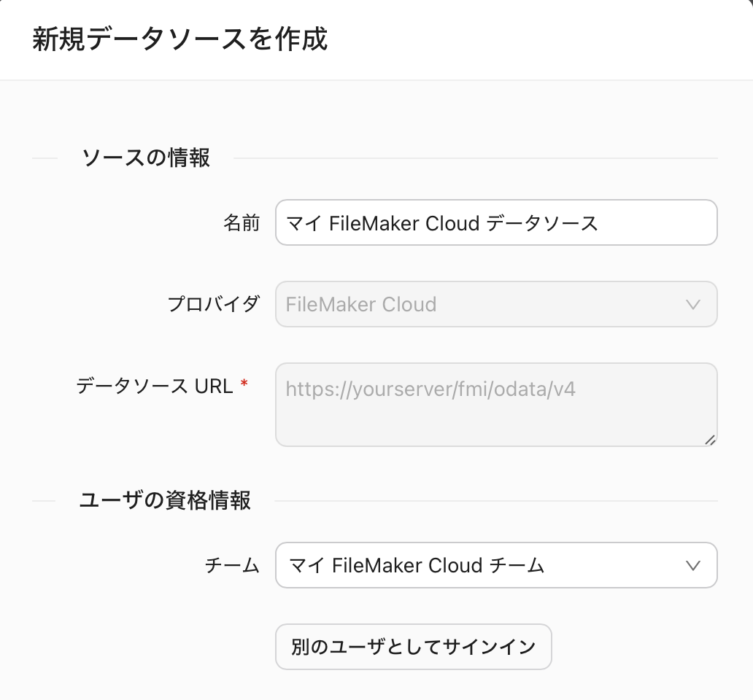Click the divider line before ソースの情報
The height and width of the screenshot is (700, 753).
click(x=47, y=157)
